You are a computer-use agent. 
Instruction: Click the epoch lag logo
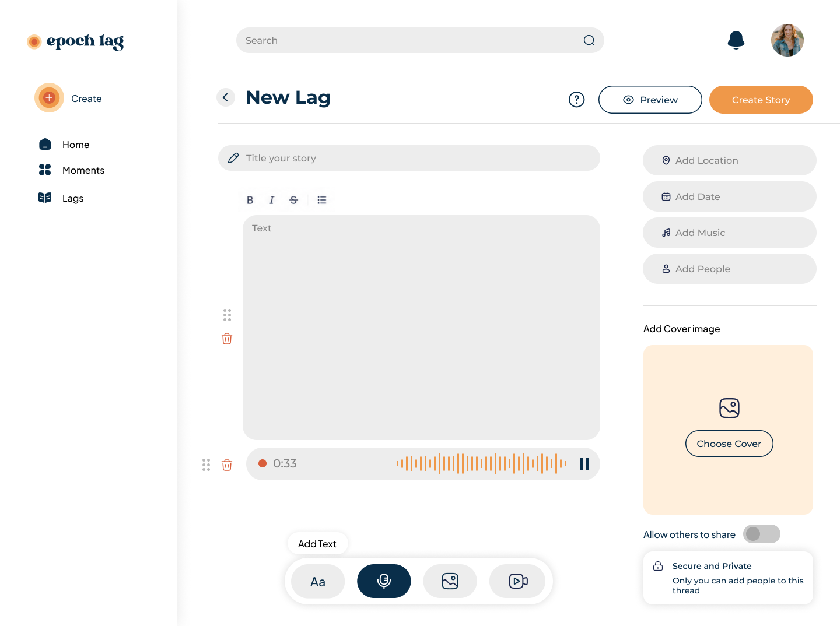(x=75, y=41)
